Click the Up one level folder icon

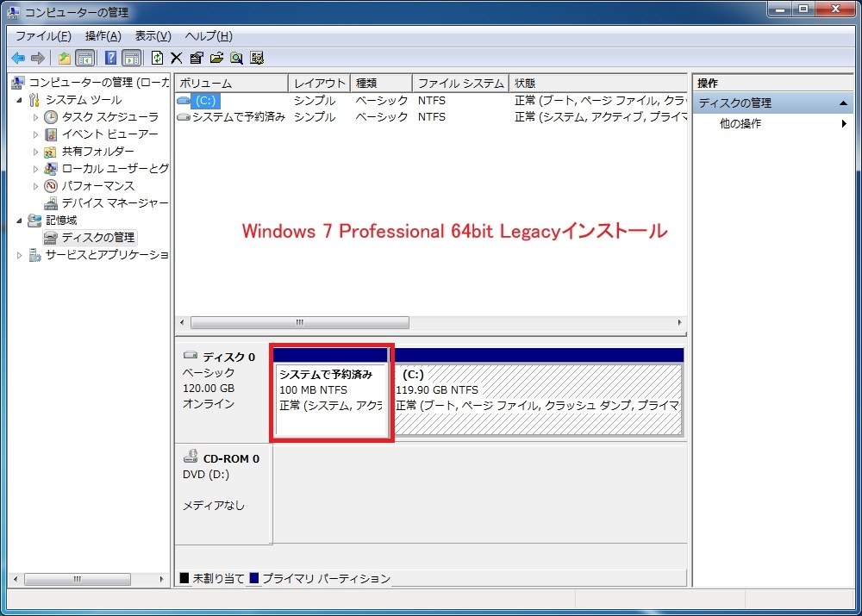tap(65, 58)
